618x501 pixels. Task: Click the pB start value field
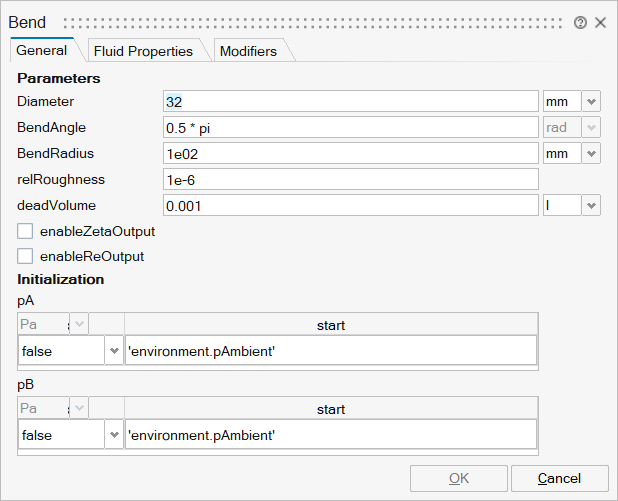pyautogui.click(x=330, y=435)
